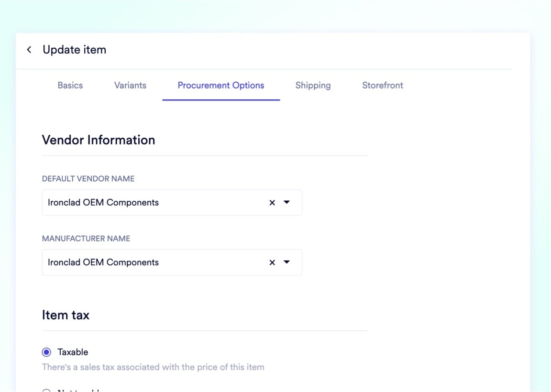Viewport: 551px width, 392px height.
Task: Expand the Default Vendor Name dropdown arrow
Action: (x=287, y=202)
